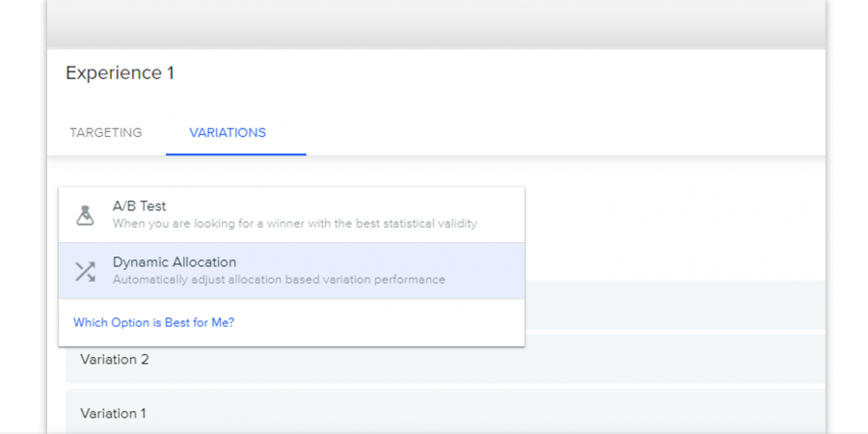Click the "Variation 1" label text
The image size is (868, 434).
[114, 414]
